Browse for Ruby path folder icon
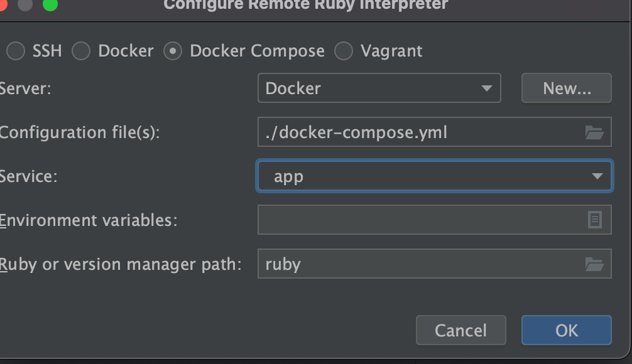 (x=594, y=264)
